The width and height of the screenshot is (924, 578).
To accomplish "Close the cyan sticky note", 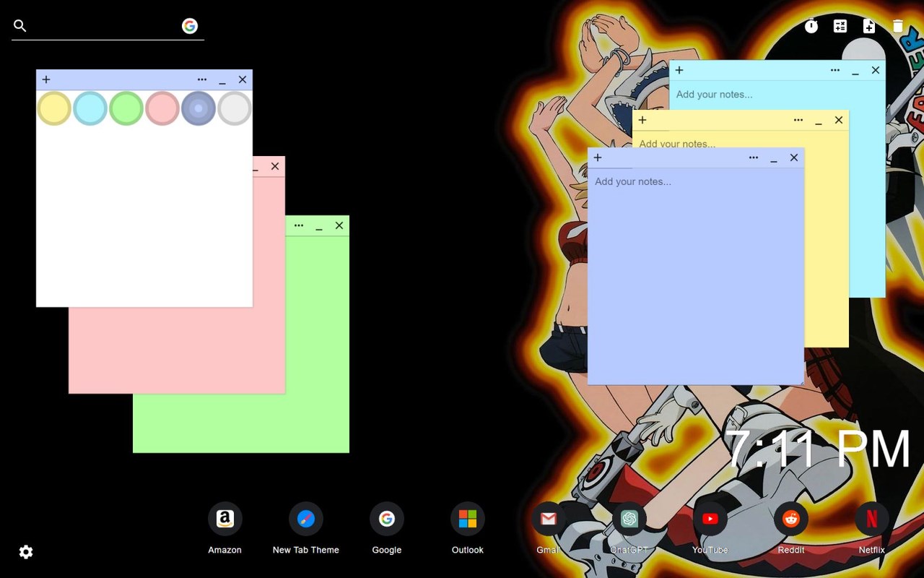I will pyautogui.click(x=876, y=70).
